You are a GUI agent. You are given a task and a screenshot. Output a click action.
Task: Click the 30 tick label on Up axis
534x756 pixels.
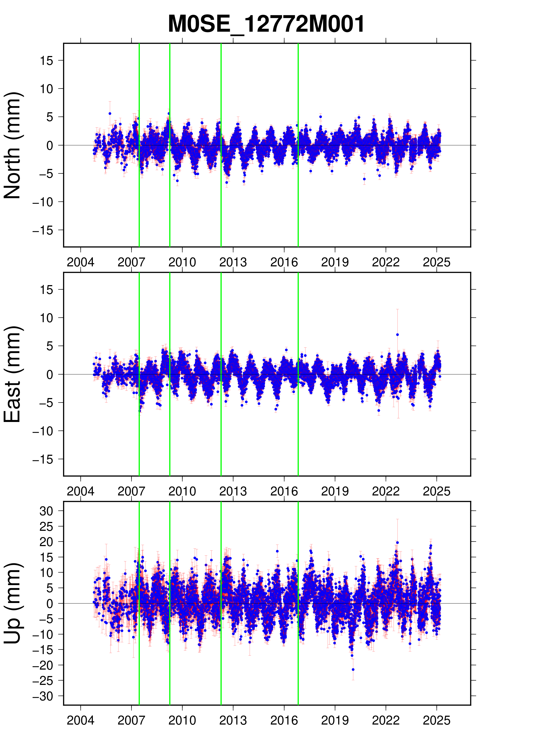coord(46,511)
